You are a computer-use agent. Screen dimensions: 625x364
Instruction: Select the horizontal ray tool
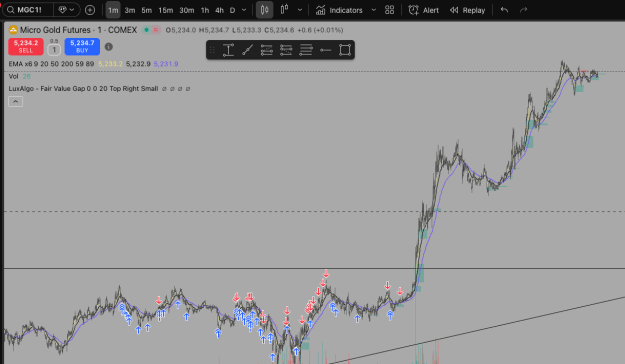coord(325,50)
